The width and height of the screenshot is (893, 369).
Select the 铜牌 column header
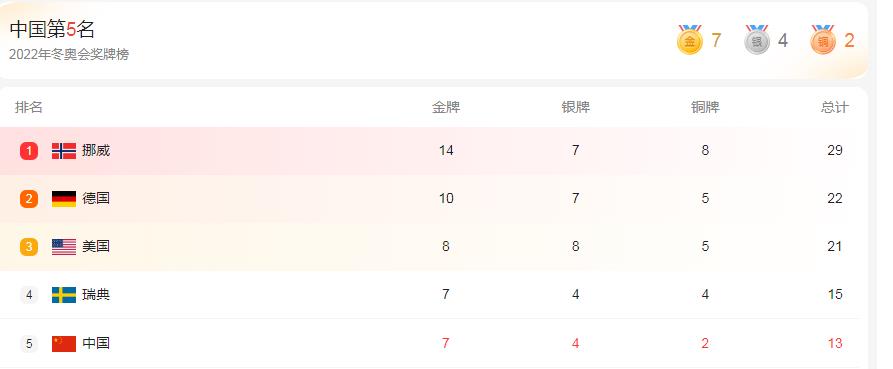[x=705, y=107]
